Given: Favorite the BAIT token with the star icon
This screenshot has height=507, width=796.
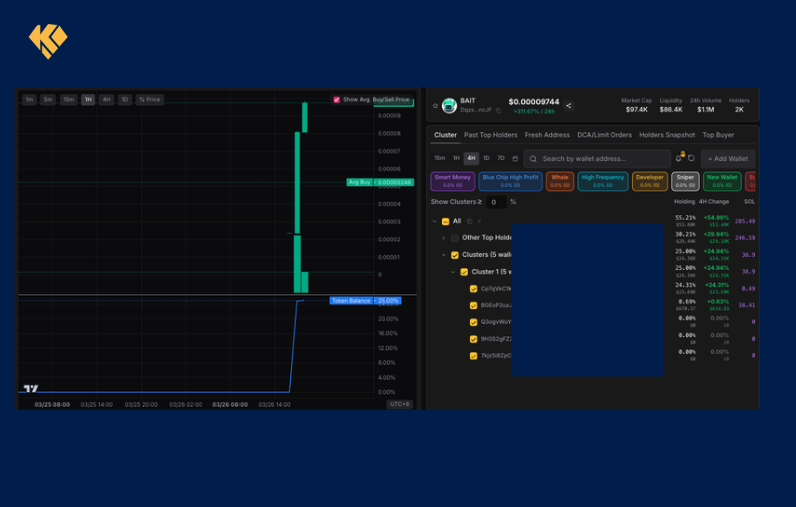Looking at the screenshot, I should click(435, 106).
